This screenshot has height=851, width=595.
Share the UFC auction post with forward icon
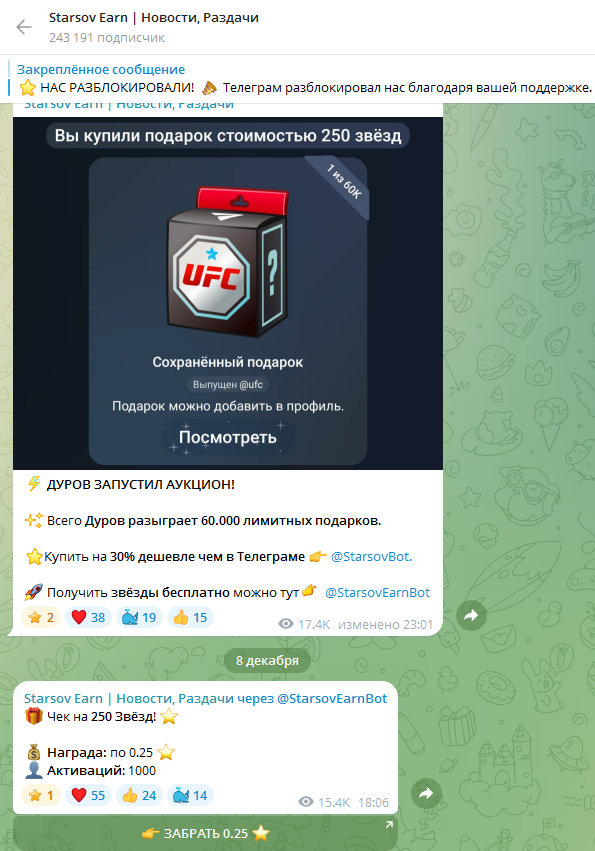(x=471, y=615)
